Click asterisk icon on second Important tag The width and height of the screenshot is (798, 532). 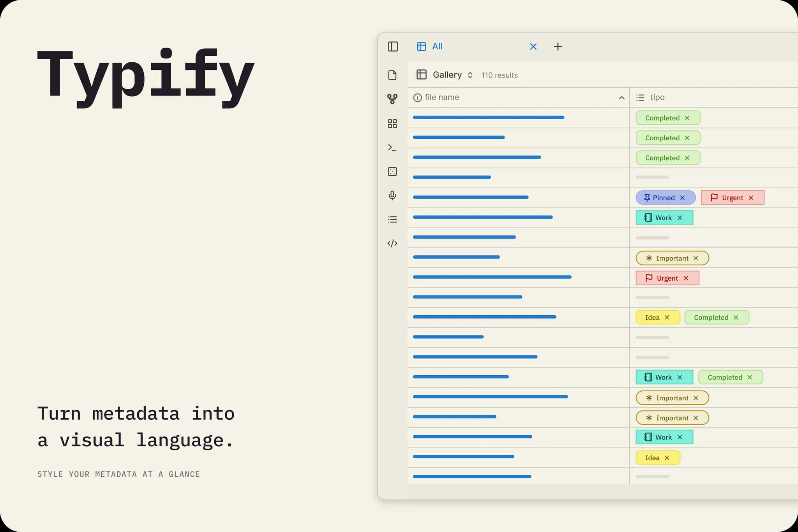(649, 398)
